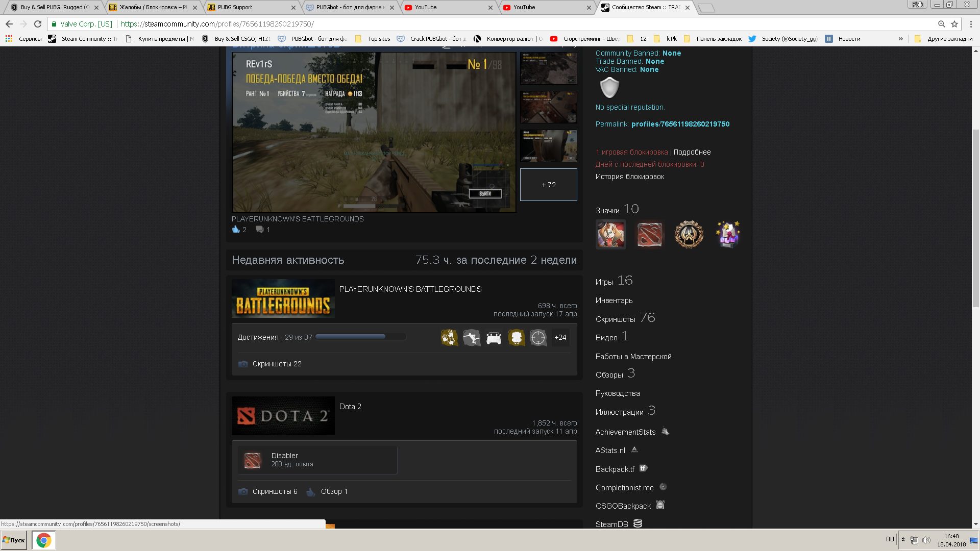This screenshot has height=551, width=980.
Task: Open the Панель закладок bookmark folder
Action: pos(713,39)
